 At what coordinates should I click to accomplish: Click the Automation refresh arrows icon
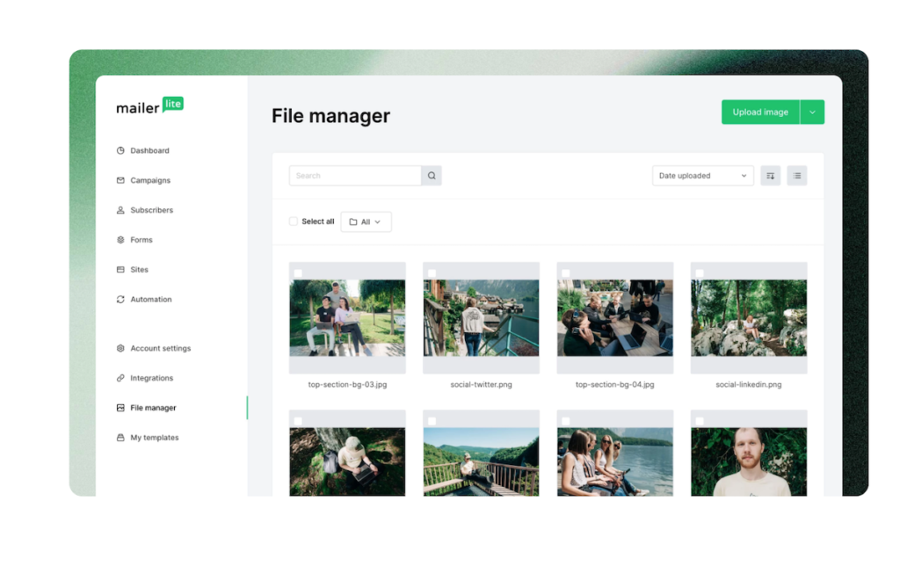click(x=120, y=299)
